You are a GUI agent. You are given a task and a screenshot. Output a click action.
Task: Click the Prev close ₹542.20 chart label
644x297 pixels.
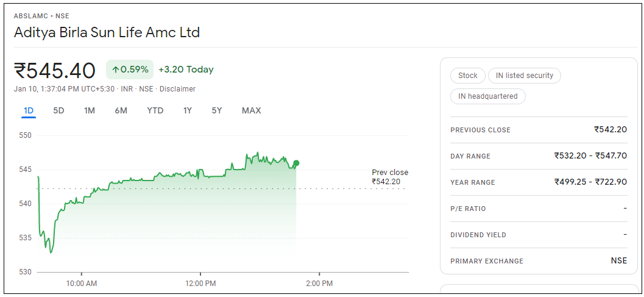pyautogui.click(x=390, y=177)
